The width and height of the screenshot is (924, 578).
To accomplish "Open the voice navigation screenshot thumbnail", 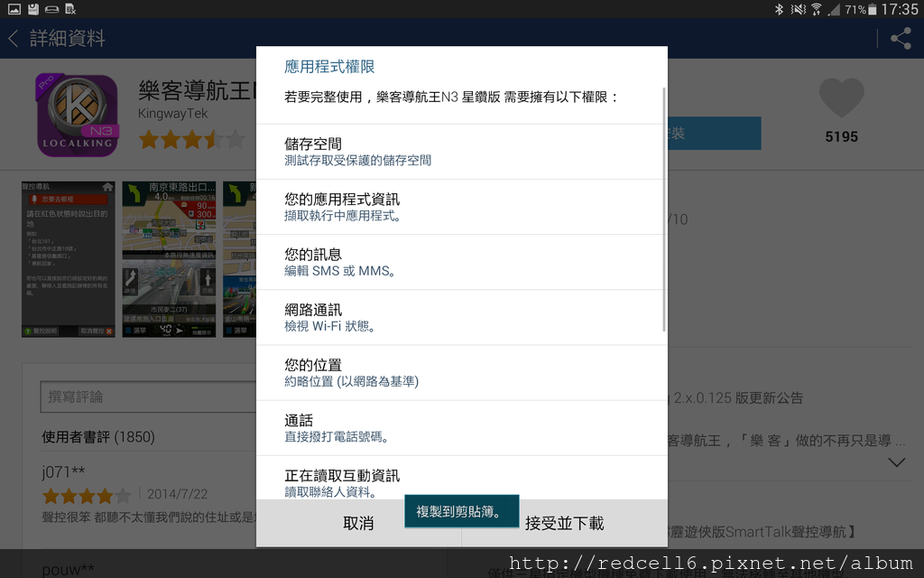I will tap(69, 259).
